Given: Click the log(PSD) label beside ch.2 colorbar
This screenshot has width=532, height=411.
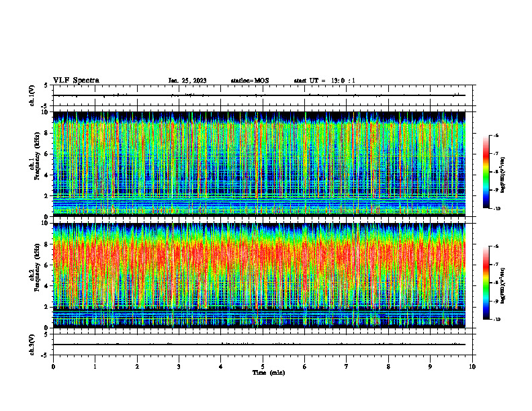Looking at the screenshot, I should (504, 285).
